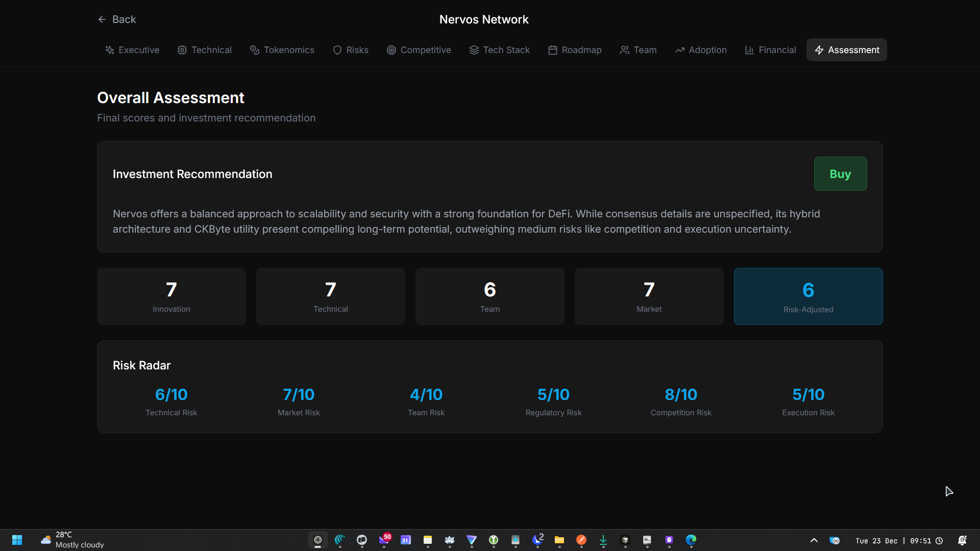Switch to the Technical tab
Image resolution: width=980 pixels, height=551 pixels.
click(x=204, y=50)
